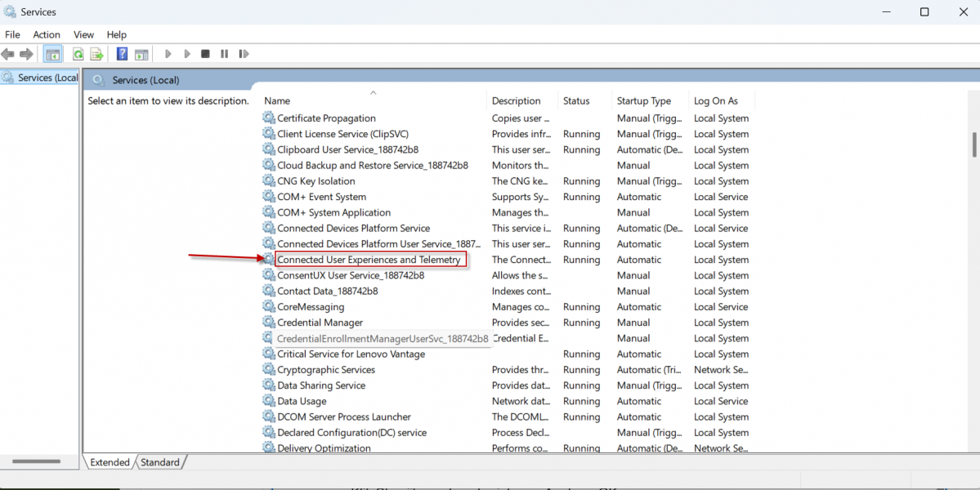Click the Refresh toolbar icon

pyautogui.click(x=78, y=54)
